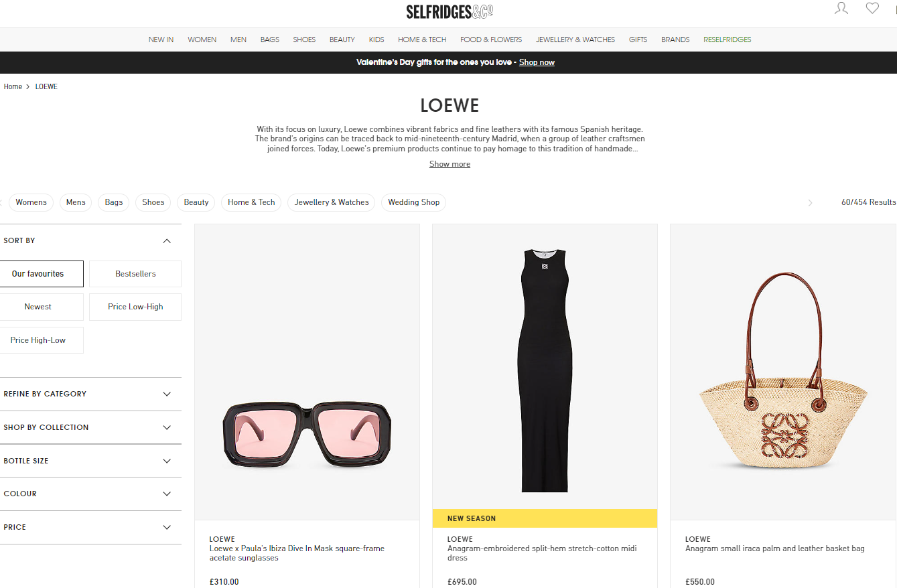
Task: Filter by the Mens category pill
Action: (76, 202)
